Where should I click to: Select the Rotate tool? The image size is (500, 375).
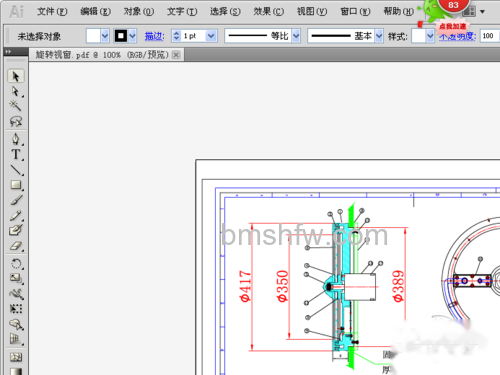(16, 264)
